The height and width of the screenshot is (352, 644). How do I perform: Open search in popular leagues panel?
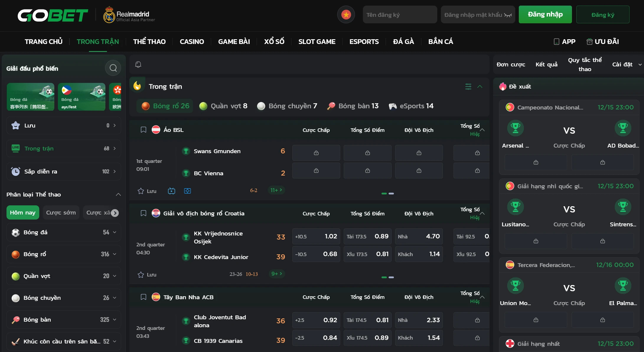113,68
